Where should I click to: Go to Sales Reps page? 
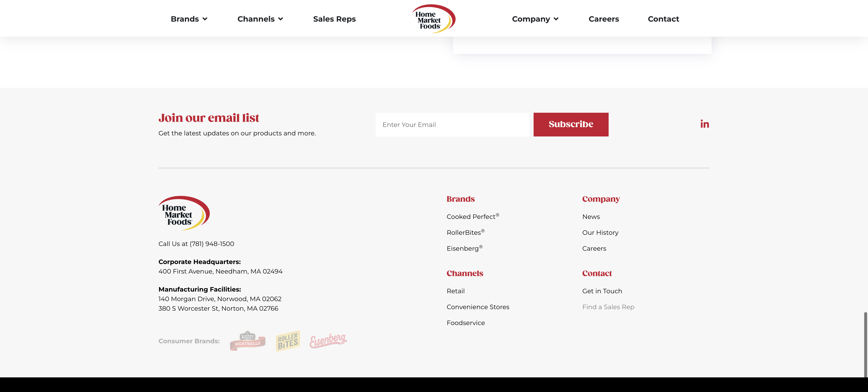334,19
